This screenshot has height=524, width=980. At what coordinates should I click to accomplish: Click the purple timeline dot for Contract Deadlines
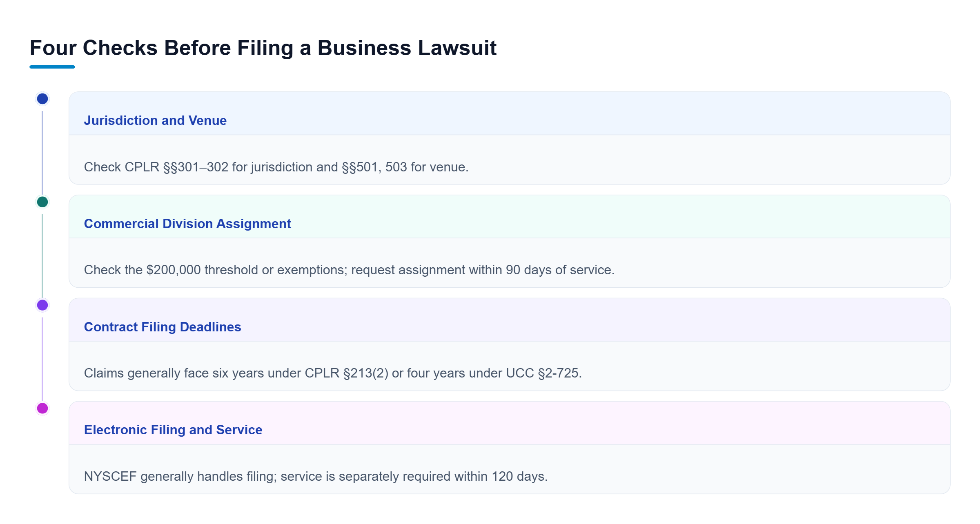coord(42,305)
